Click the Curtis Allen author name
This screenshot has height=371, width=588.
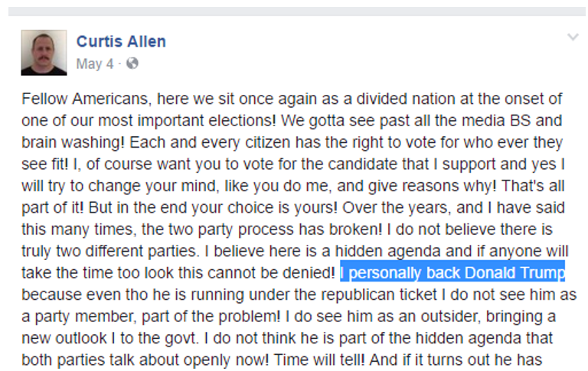[121, 41]
